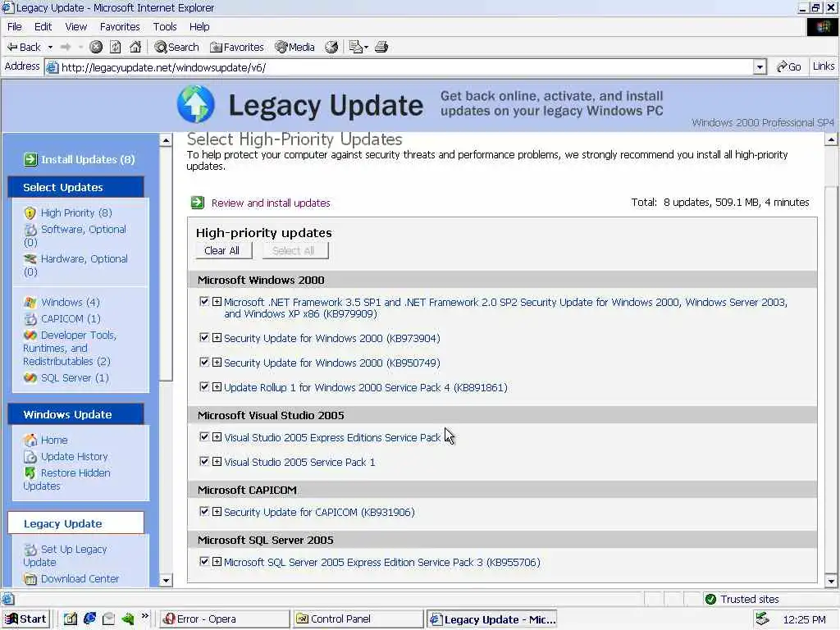Switch to Error - Opera taskbar window
840x630 pixels.
[x=225, y=619]
